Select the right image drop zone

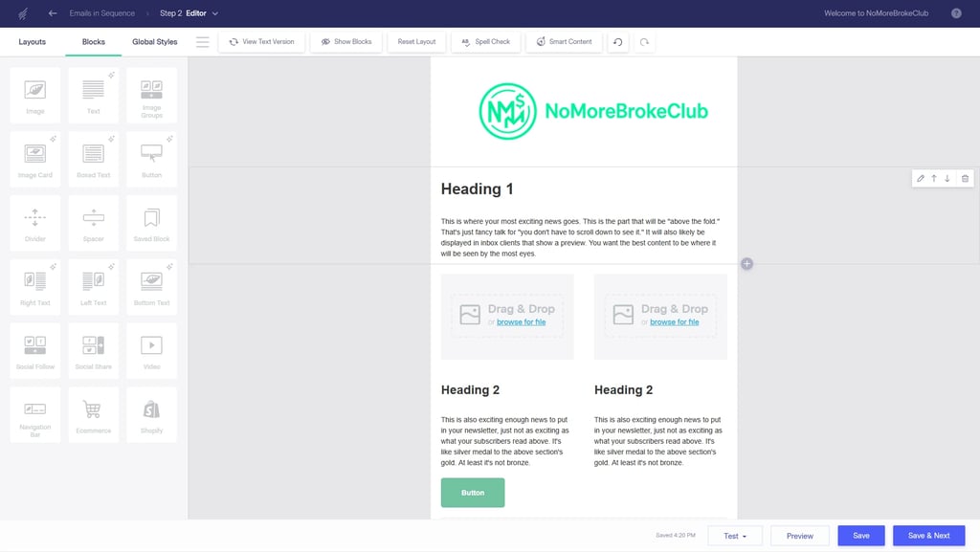coord(660,317)
